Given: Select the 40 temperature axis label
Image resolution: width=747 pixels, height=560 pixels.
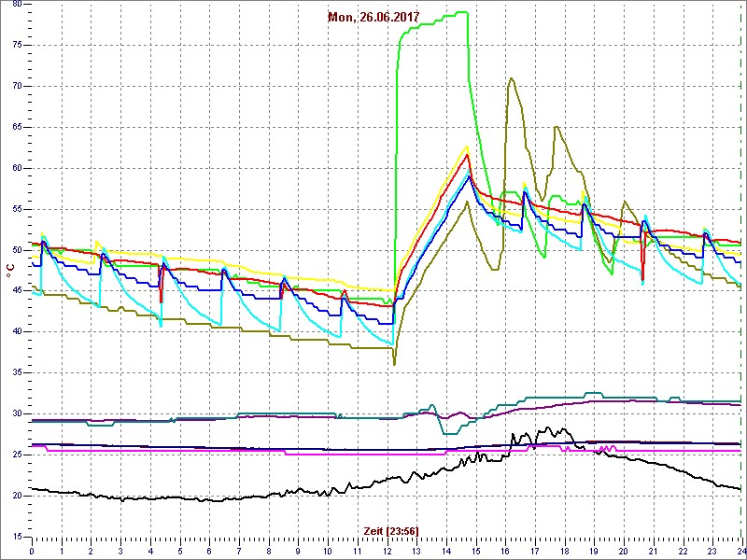Looking at the screenshot, I should point(17,332).
